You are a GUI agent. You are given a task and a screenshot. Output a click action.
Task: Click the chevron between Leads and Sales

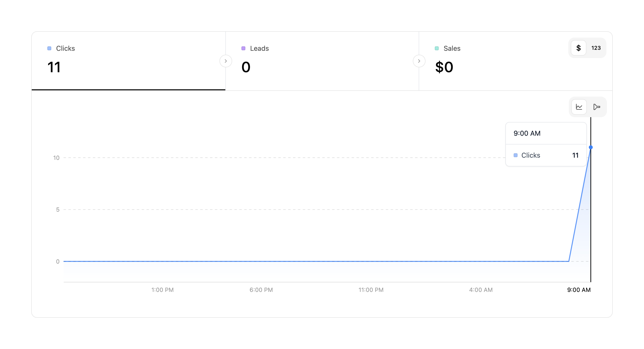tap(419, 61)
